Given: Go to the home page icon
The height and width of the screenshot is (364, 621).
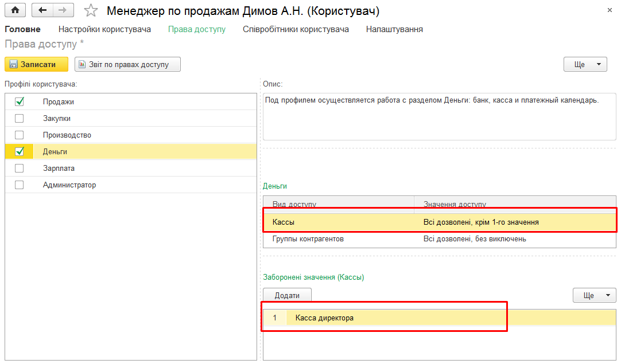Looking at the screenshot, I should coord(15,10).
